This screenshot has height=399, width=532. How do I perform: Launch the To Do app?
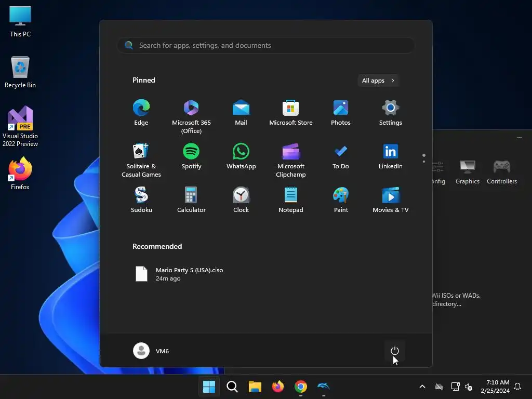341,157
